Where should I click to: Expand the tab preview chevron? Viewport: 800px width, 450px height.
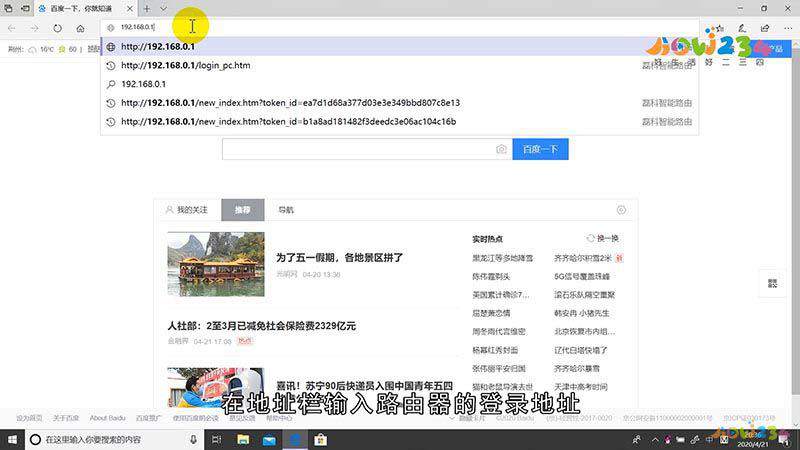[x=163, y=9]
